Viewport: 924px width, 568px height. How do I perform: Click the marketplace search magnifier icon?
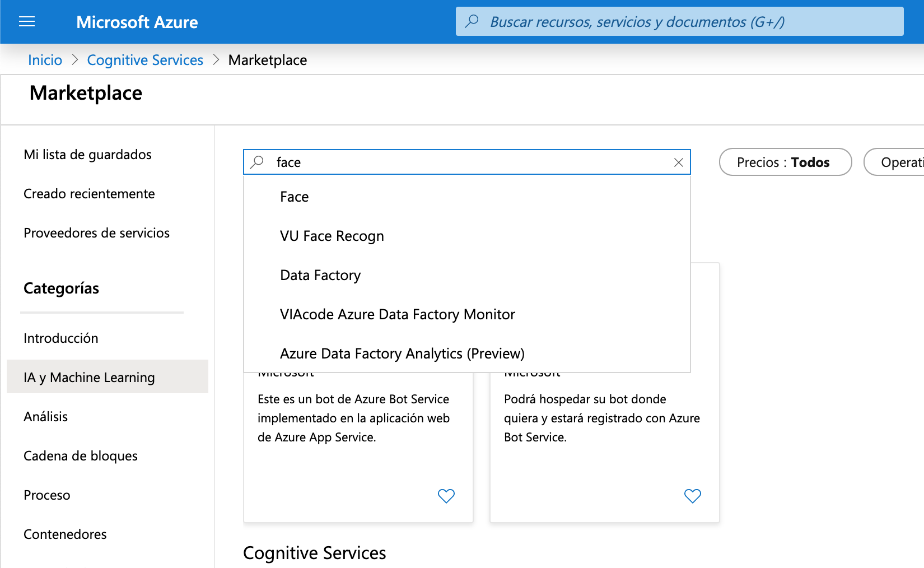click(x=257, y=162)
